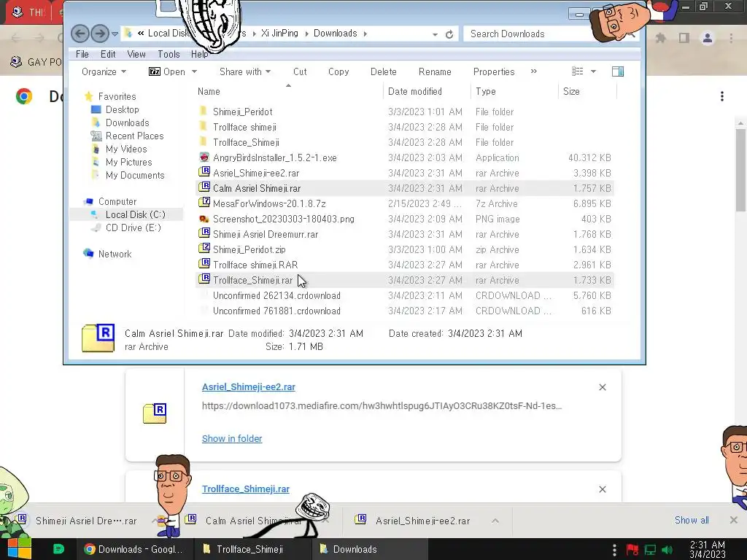Select the Asriel_Shimeji-ee2.rar file icon
747x560 pixels.
pos(204,172)
